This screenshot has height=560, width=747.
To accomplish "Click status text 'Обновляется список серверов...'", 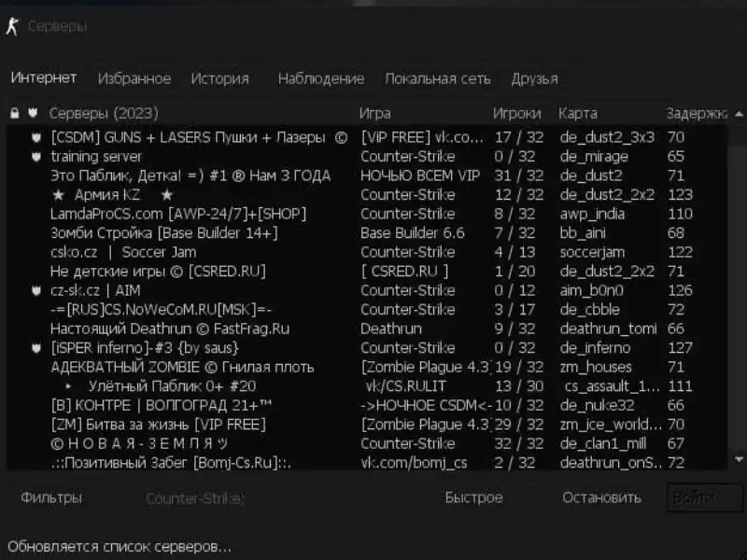I will point(120,546).
